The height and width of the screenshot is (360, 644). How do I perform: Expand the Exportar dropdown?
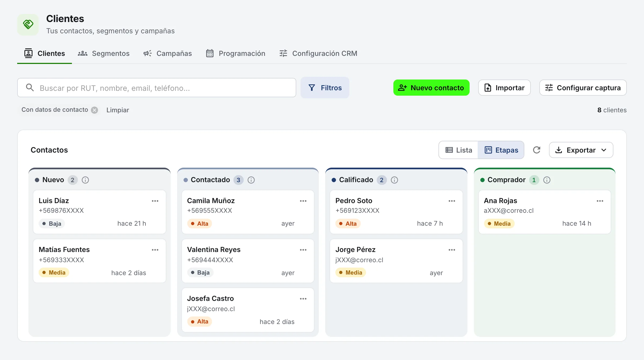point(581,150)
